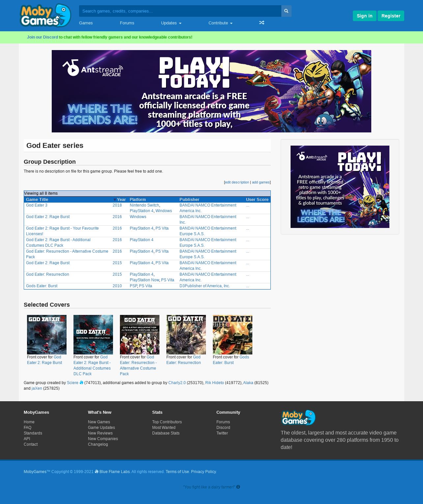Click the footer FAQ link

click(28, 428)
